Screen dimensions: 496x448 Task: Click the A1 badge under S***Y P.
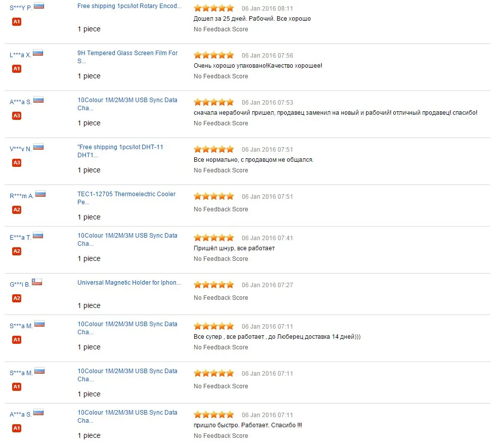[x=17, y=22]
